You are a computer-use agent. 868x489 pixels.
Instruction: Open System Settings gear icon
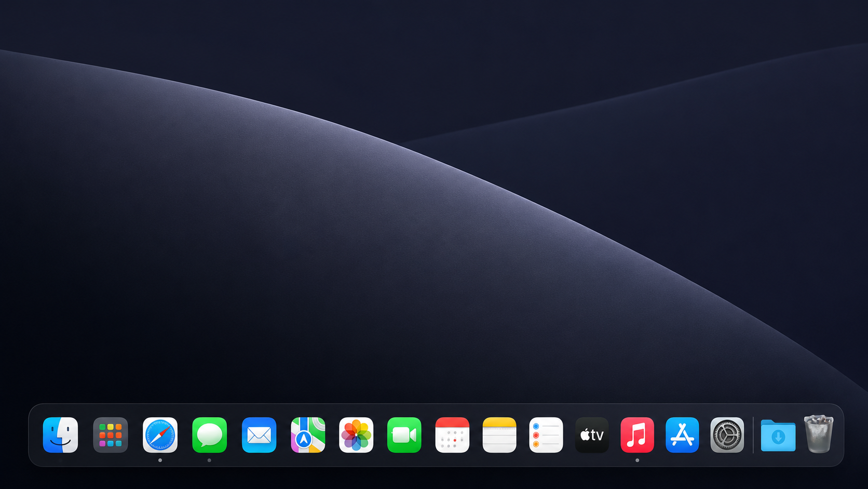point(727,435)
